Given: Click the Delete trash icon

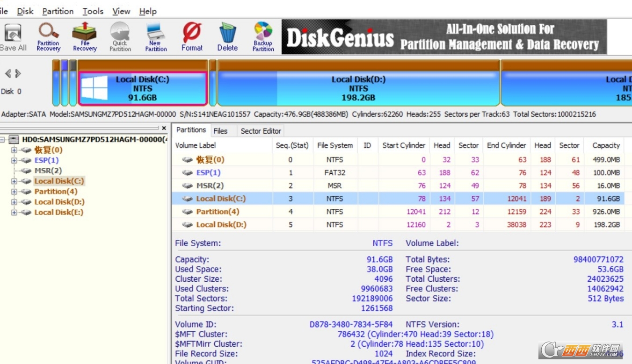Looking at the screenshot, I should [x=227, y=37].
